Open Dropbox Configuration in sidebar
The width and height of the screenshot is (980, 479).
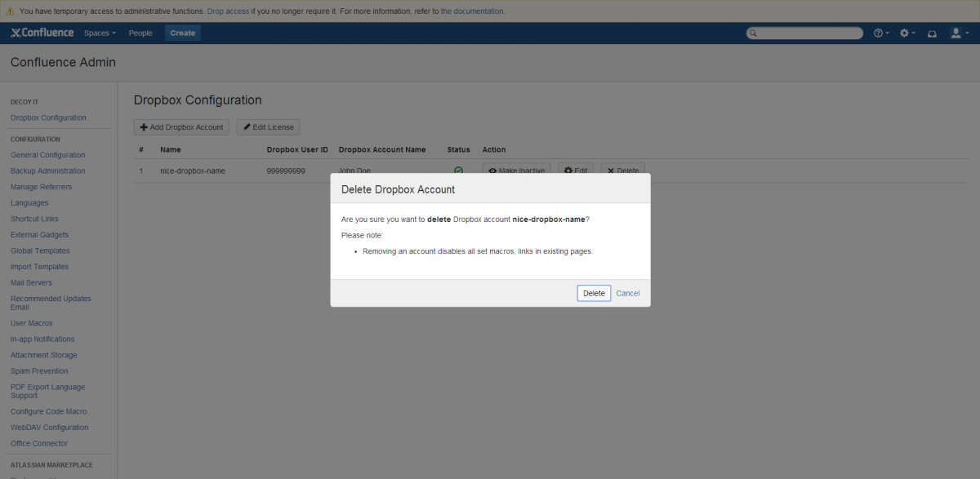tap(48, 118)
